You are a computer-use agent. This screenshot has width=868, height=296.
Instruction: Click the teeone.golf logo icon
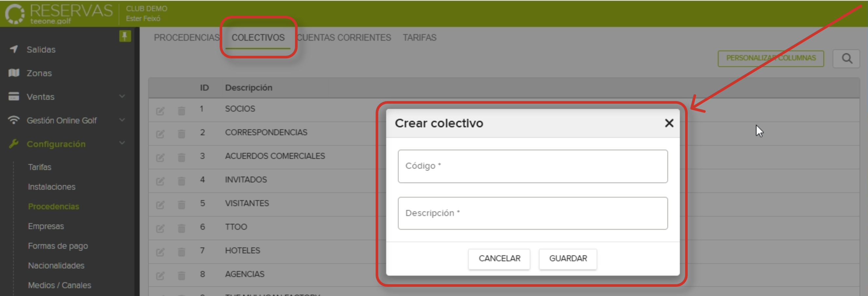coord(15,14)
